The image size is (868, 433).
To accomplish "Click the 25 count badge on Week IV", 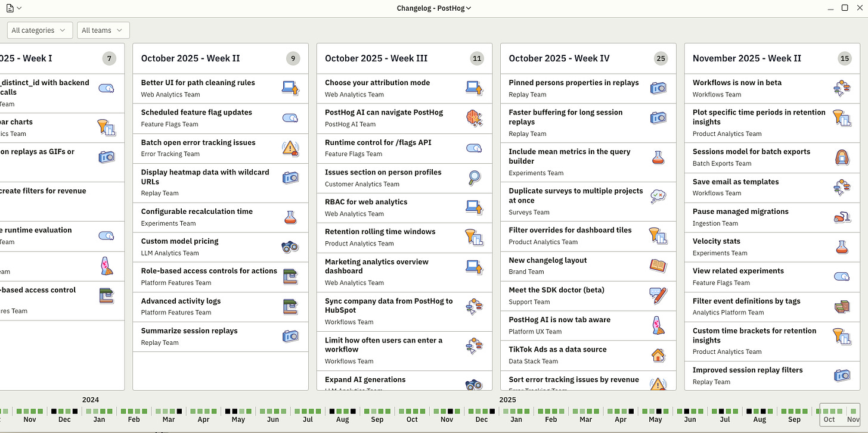I will (661, 58).
